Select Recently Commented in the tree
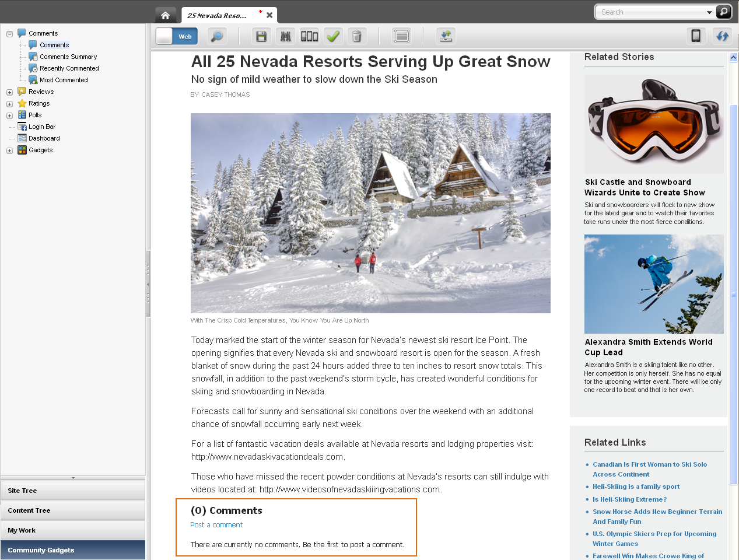The image size is (739, 560). (69, 68)
